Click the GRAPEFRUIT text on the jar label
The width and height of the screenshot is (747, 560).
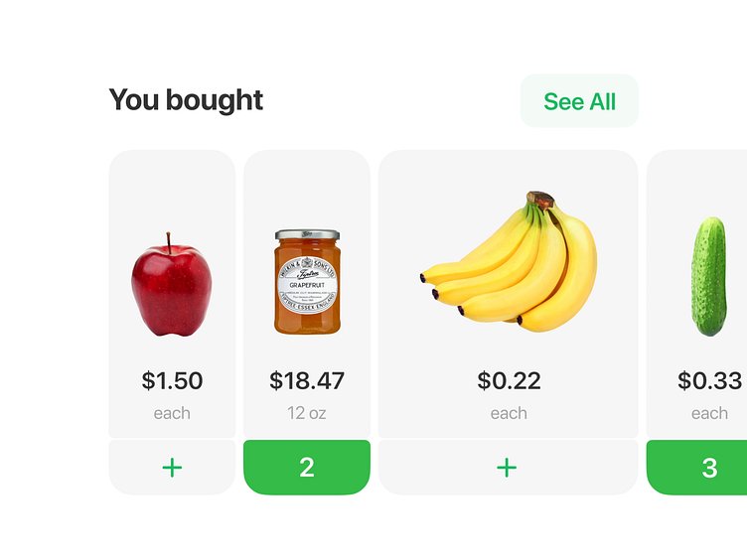307,283
